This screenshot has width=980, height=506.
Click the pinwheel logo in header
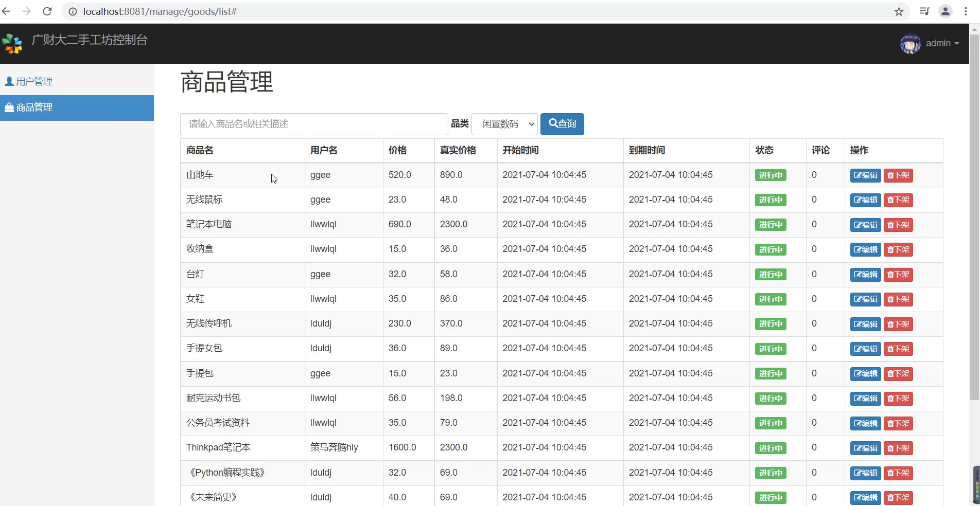pyautogui.click(x=12, y=44)
